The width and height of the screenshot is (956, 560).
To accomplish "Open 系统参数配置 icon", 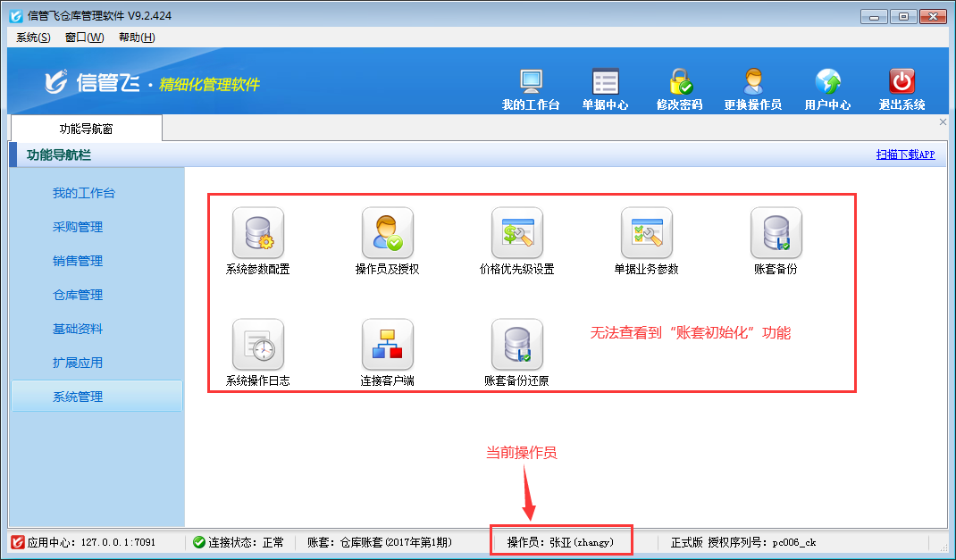I will (x=257, y=233).
